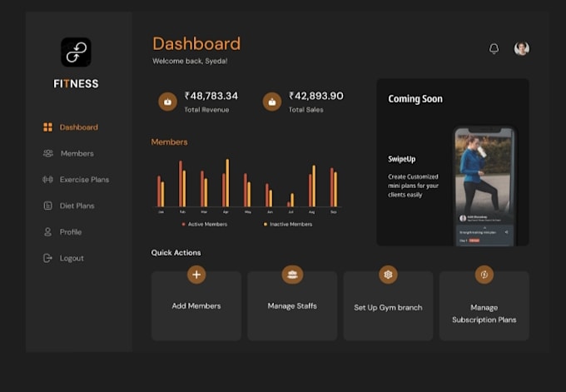Click the phone mockup image
Screen dimensions: 566x392
484,186
